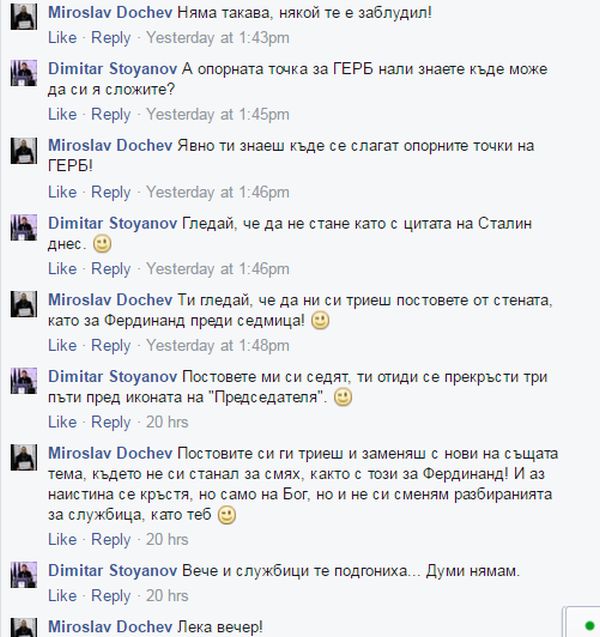Image resolution: width=600 pixels, height=637 pixels.
Task: Click Miroslav Dochev avatar beside Лека вечер
Action: click(x=24, y=628)
